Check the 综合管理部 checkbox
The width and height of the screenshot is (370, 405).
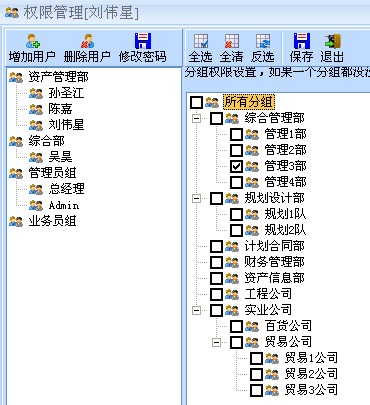click(216, 118)
